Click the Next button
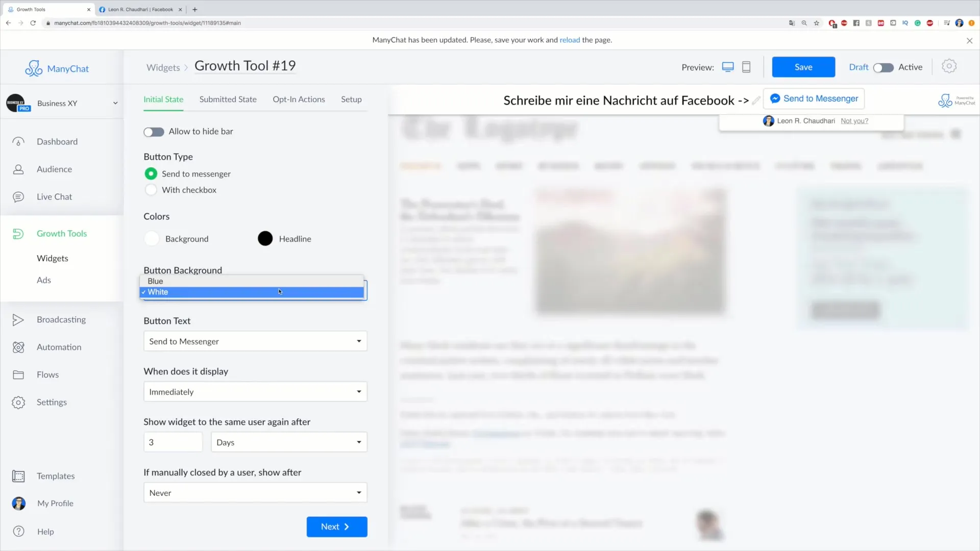The width and height of the screenshot is (980, 551). 336,526
